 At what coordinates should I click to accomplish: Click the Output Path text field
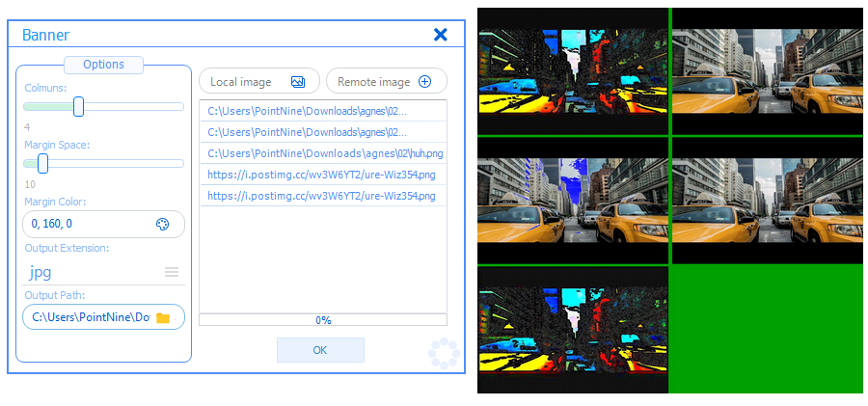(x=103, y=317)
